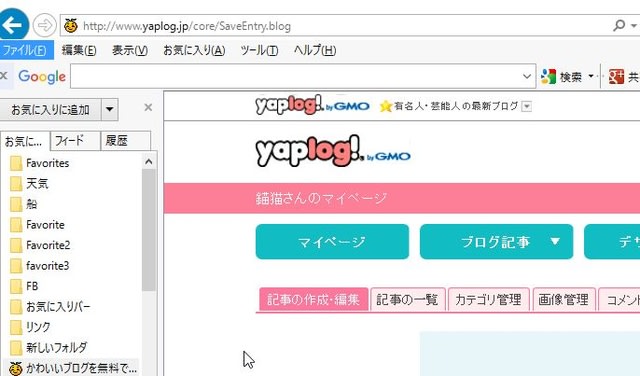This screenshot has width=640, height=376.
Task: Click the browser Back arrow button
Action: pos(12,25)
